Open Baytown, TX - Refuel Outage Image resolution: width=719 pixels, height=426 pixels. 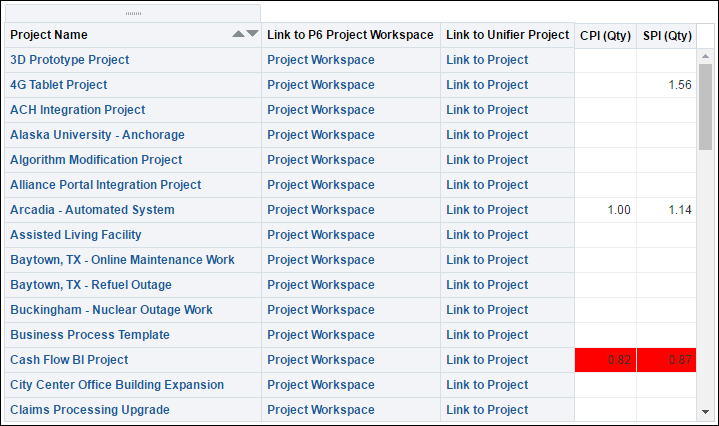coord(91,285)
